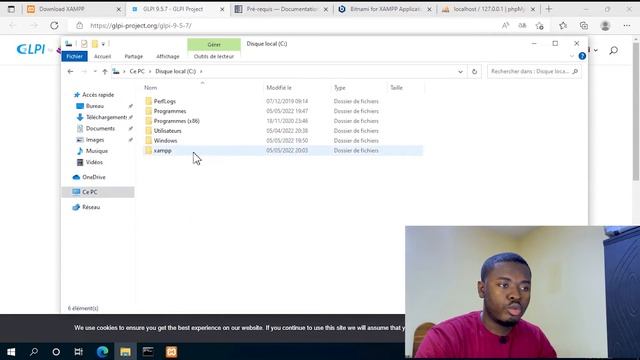Image resolution: width=640 pixels, height=360 pixels.
Task: Click quick access New folder icon
Action: [95, 44]
